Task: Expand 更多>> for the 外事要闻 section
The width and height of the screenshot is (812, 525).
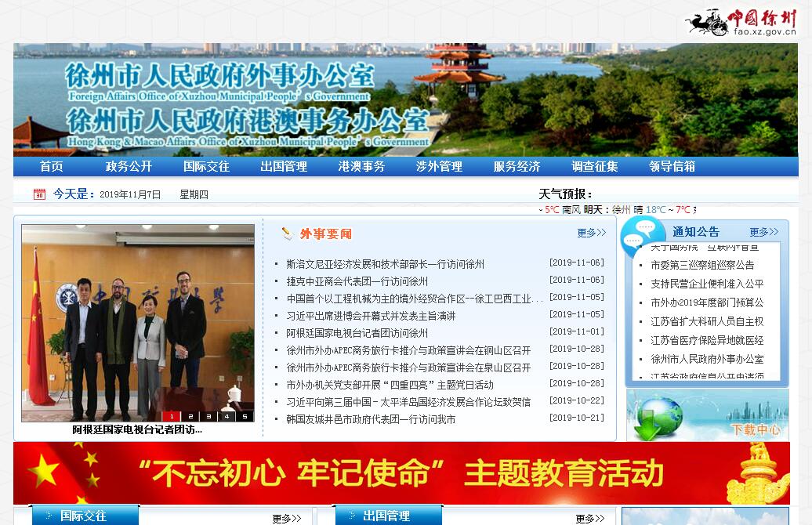Action: [591, 233]
